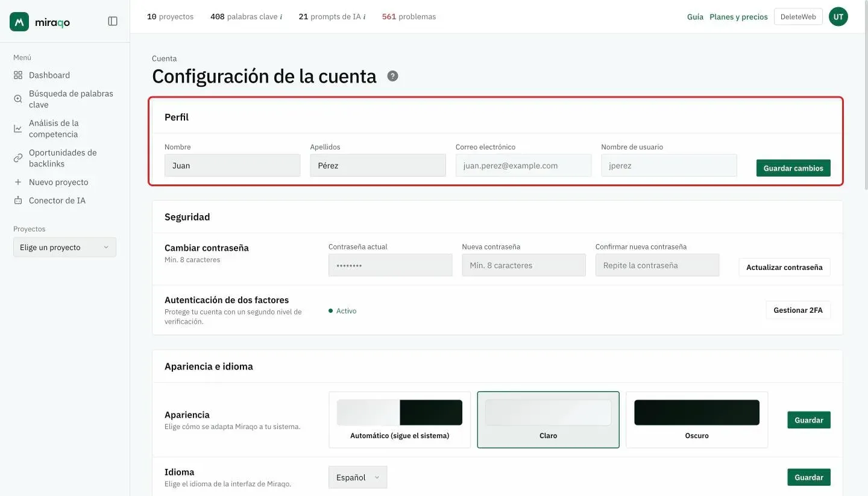Click the "10 proyectos" counter

pyautogui.click(x=171, y=17)
